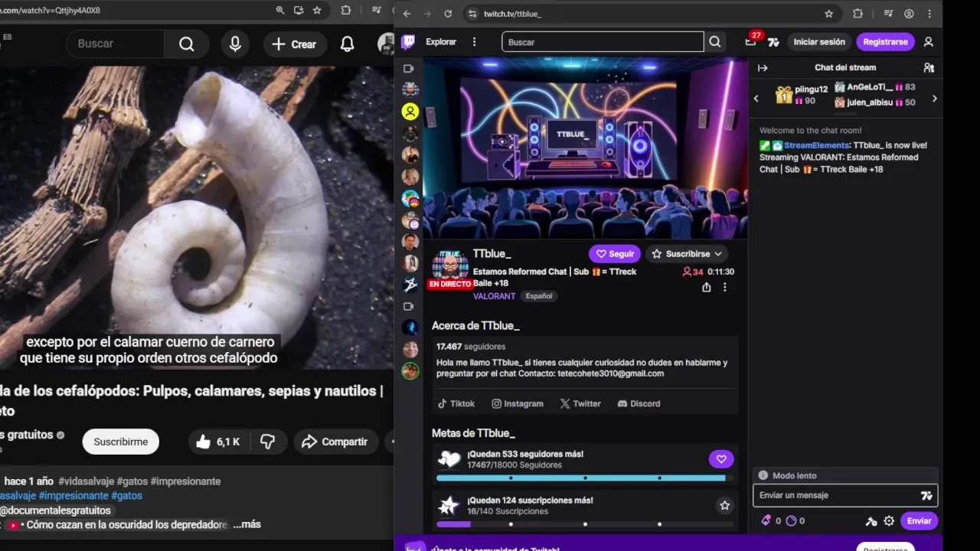Viewport: 980px width, 551px height.
Task: Click the Twitch search magnifier button
Action: tap(715, 42)
